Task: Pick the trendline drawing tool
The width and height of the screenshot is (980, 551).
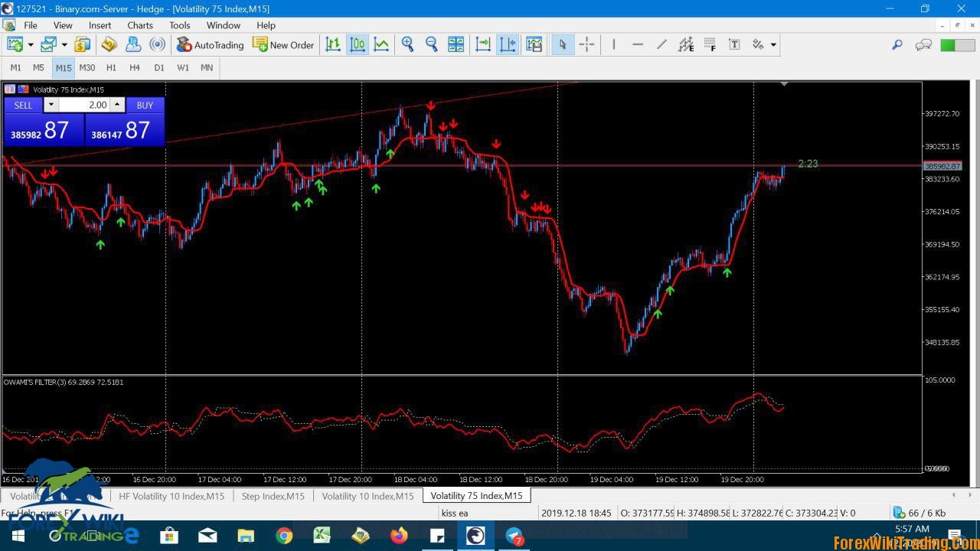Action: 661,44
